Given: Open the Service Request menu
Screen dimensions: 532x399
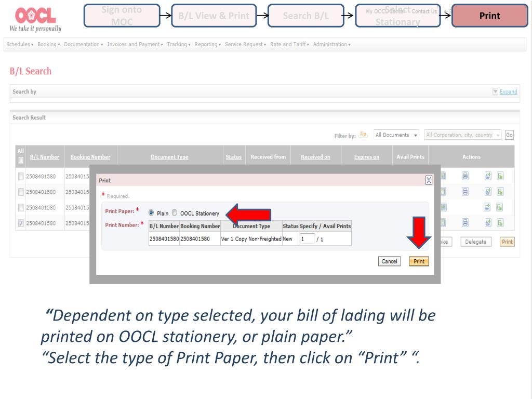Looking at the screenshot, I should point(245,44).
